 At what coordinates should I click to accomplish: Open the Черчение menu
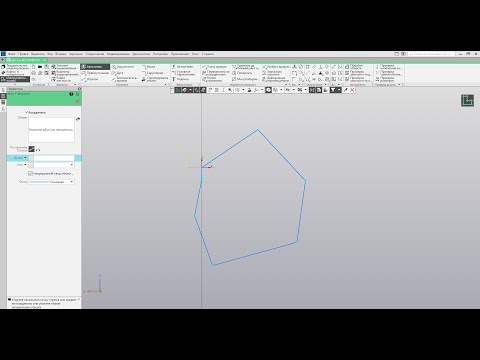76,54
